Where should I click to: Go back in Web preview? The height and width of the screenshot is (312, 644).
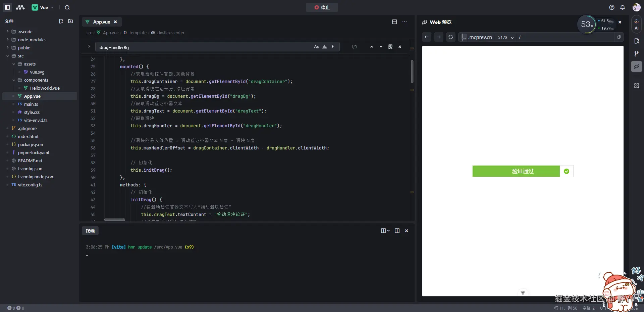tap(427, 37)
